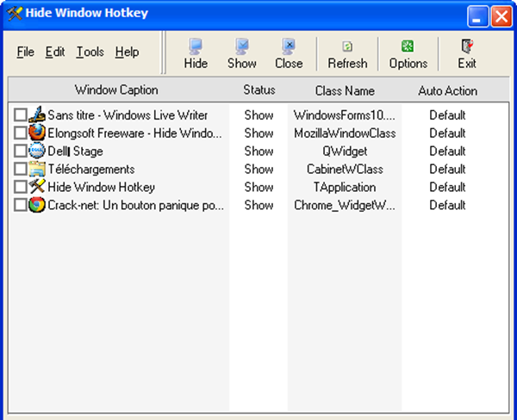This screenshot has height=420, width=517.
Task: Check the Crack-net row checkbox
Action: point(21,205)
